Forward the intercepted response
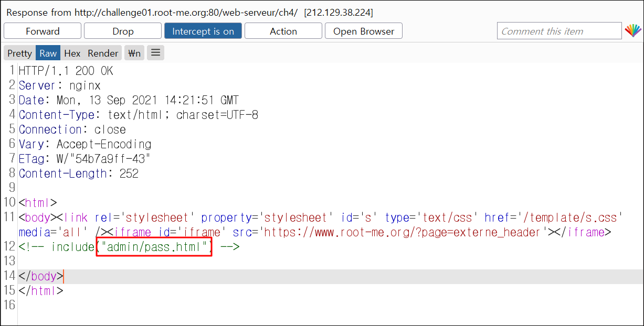The width and height of the screenshot is (644, 326). point(43,31)
